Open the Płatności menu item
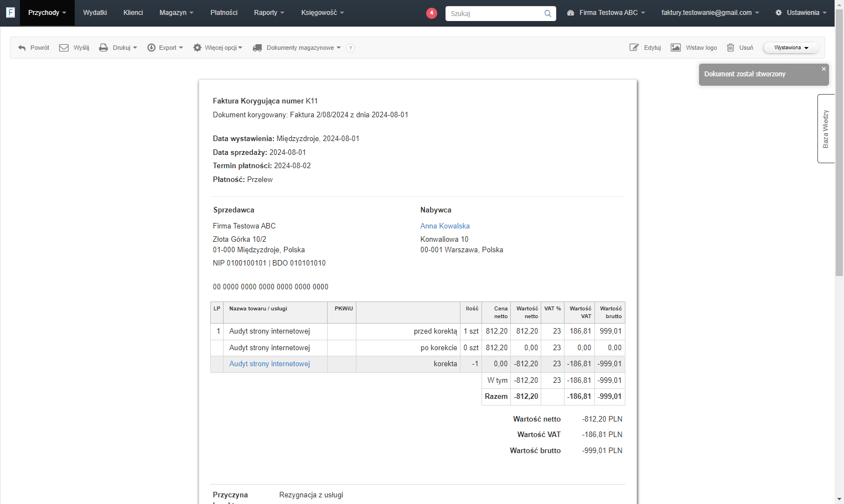 tap(224, 13)
